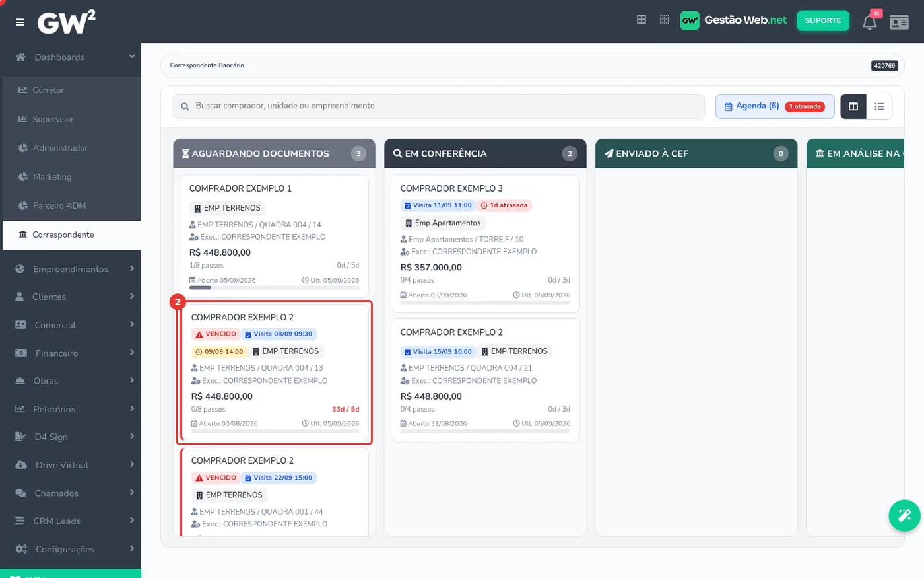
Task: Expand the Obras menu
Action: point(71,381)
